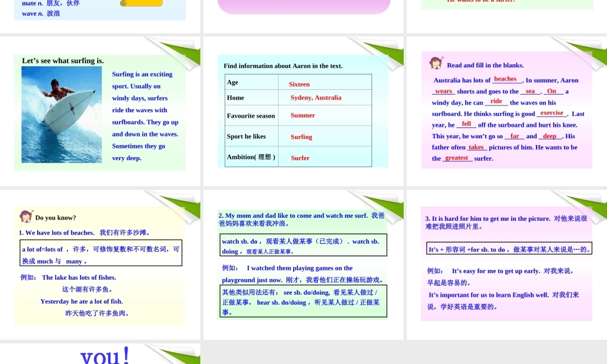Image resolution: width=607 pixels, height=364 pixels.
Task: Open the 'Do you know?' slide
Action: tap(100, 265)
